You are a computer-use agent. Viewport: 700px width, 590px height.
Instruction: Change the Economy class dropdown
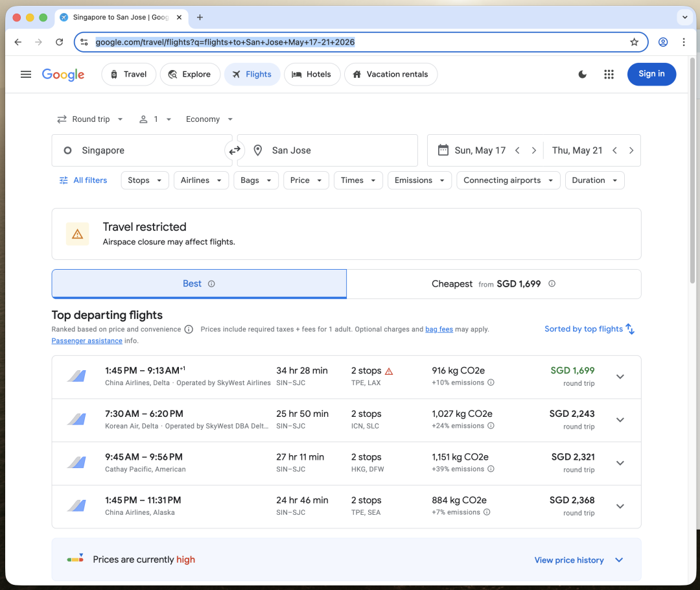coord(209,119)
